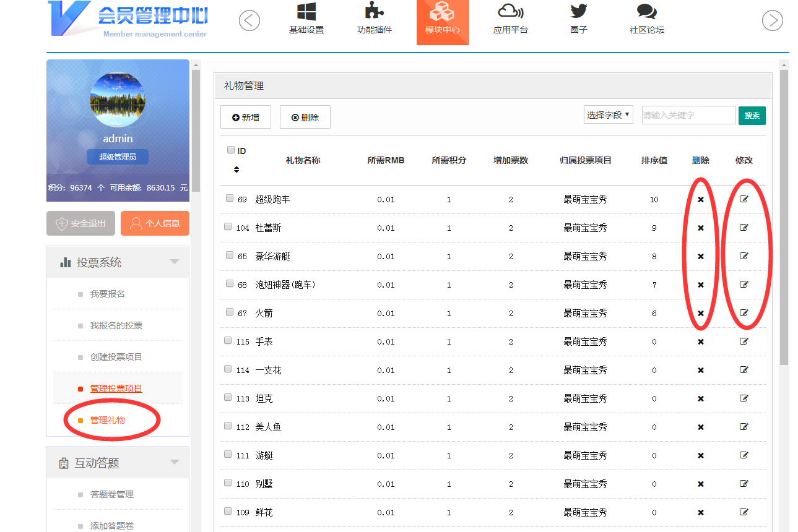The width and height of the screenshot is (798, 532).
Task: Click the edit icon for 杜蕾斯 row
Action: [x=744, y=228]
